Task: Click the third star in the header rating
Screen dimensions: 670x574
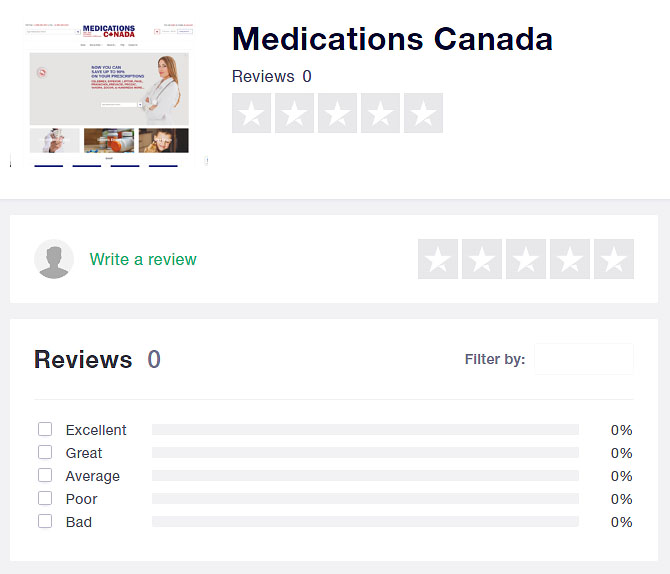Action: pos(337,113)
